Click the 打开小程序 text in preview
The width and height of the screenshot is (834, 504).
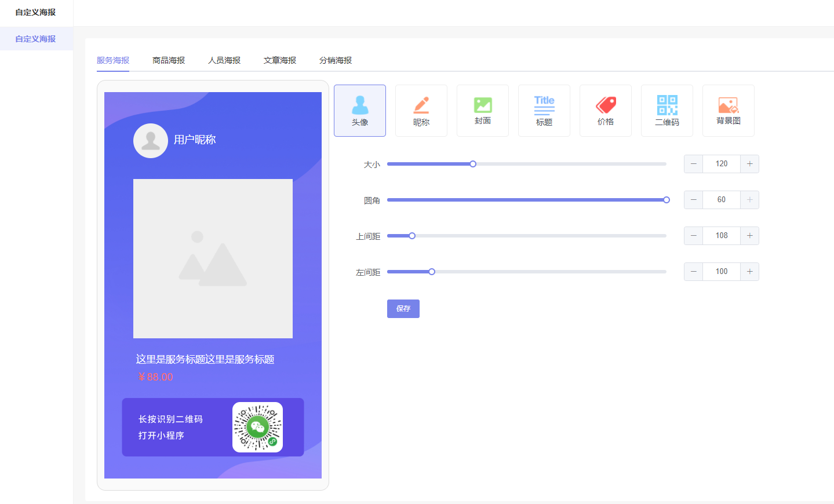click(161, 435)
